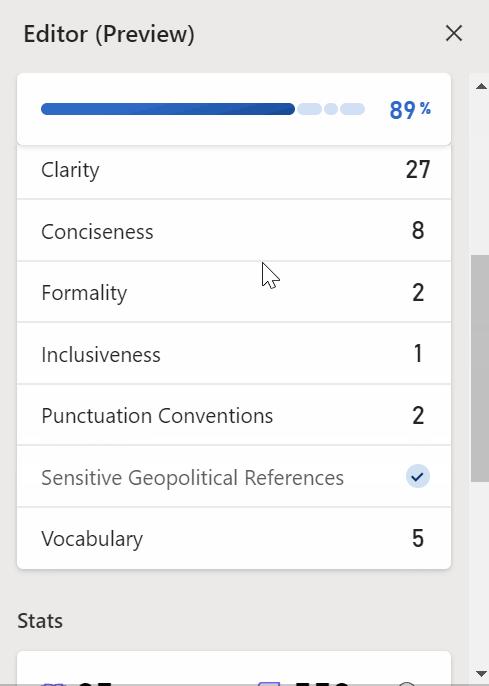The image size is (489, 686).
Task: Open the Conciseness refinements
Action: tap(234, 231)
